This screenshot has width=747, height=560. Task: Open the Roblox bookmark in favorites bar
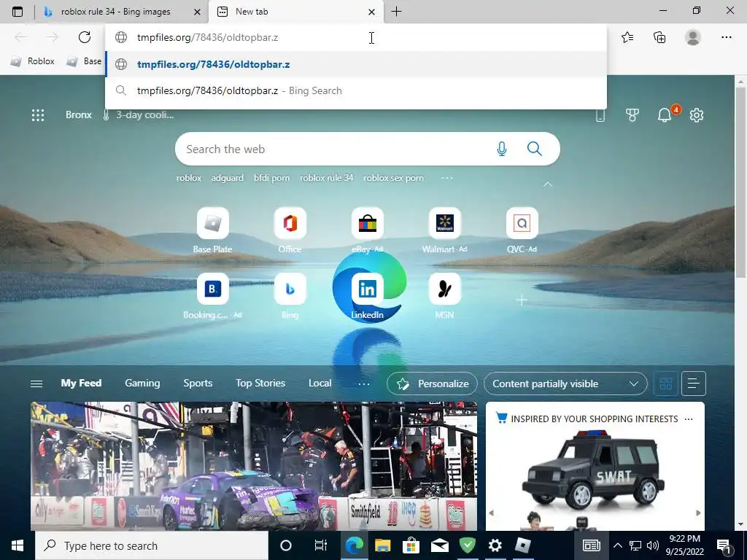(x=33, y=61)
